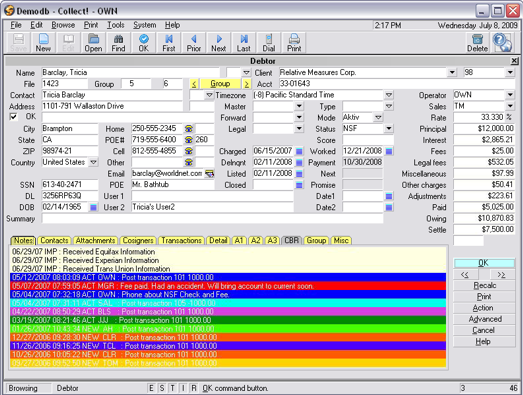This screenshot has width=523, height=395.
Task: Switch to the Transactions tab
Action: [x=181, y=241]
